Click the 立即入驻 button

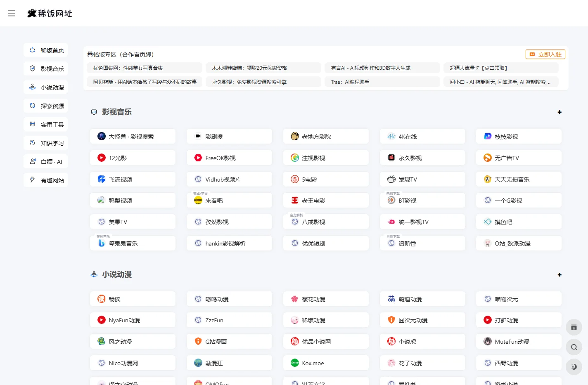[x=545, y=54]
